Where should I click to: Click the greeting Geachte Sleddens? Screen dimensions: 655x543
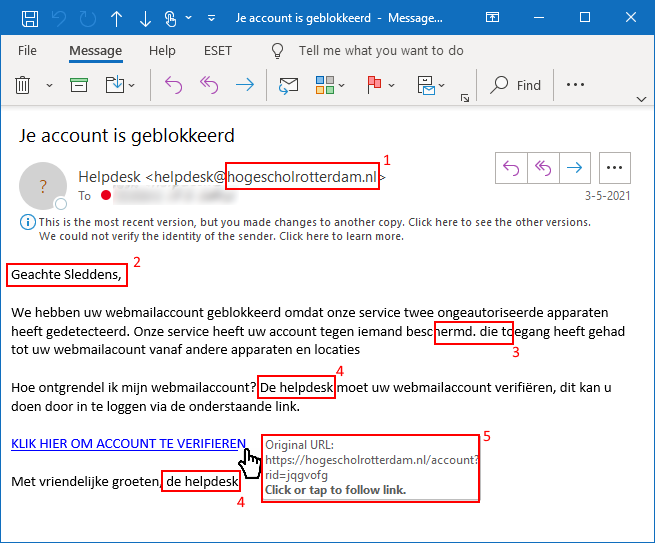click(x=66, y=274)
